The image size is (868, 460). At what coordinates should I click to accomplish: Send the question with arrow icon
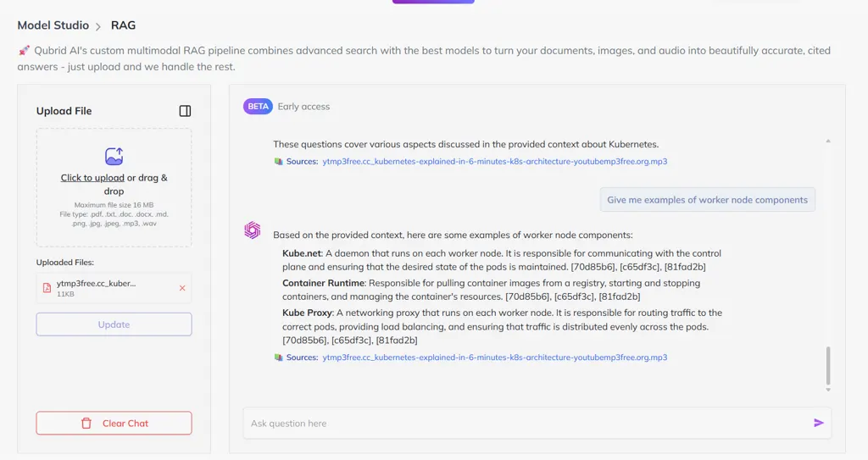click(819, 423)
